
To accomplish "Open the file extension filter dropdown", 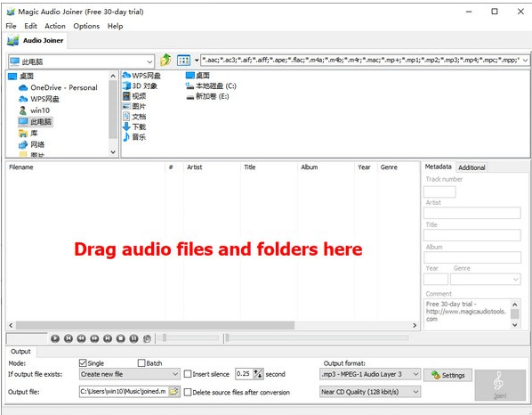I will click(526, 61).
